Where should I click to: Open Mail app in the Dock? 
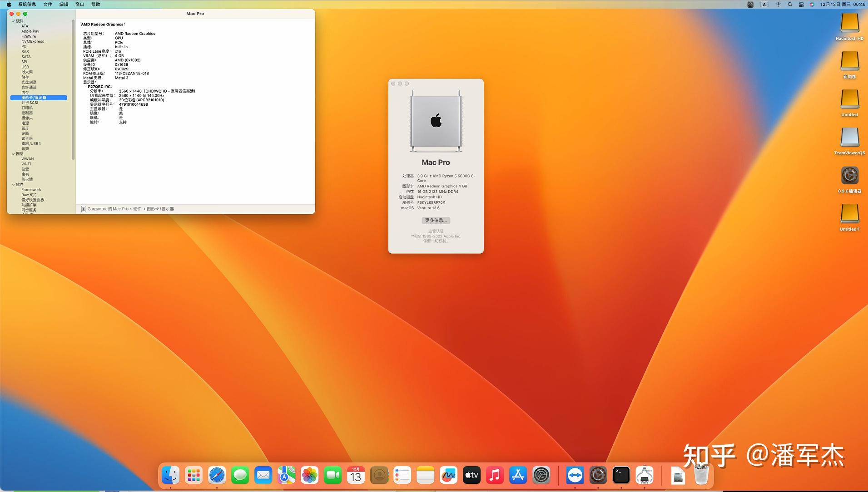pyautogui.click(x=263, y=475)
